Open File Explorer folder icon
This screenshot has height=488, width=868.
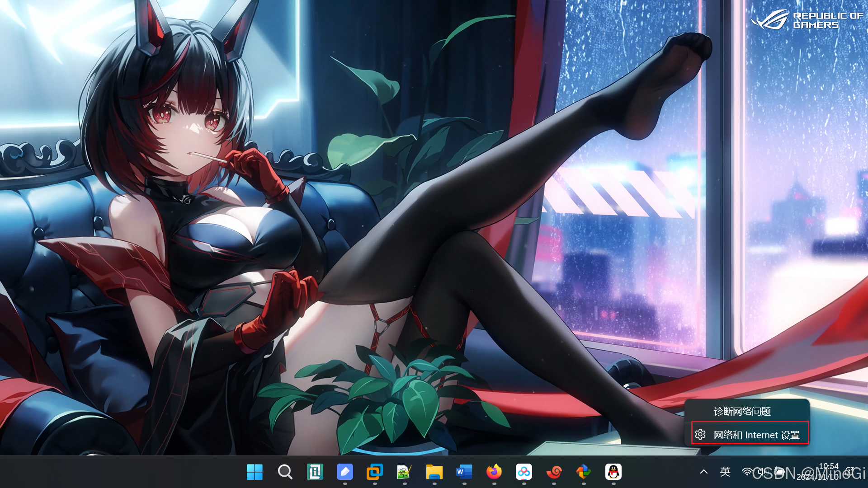[434, 472]
